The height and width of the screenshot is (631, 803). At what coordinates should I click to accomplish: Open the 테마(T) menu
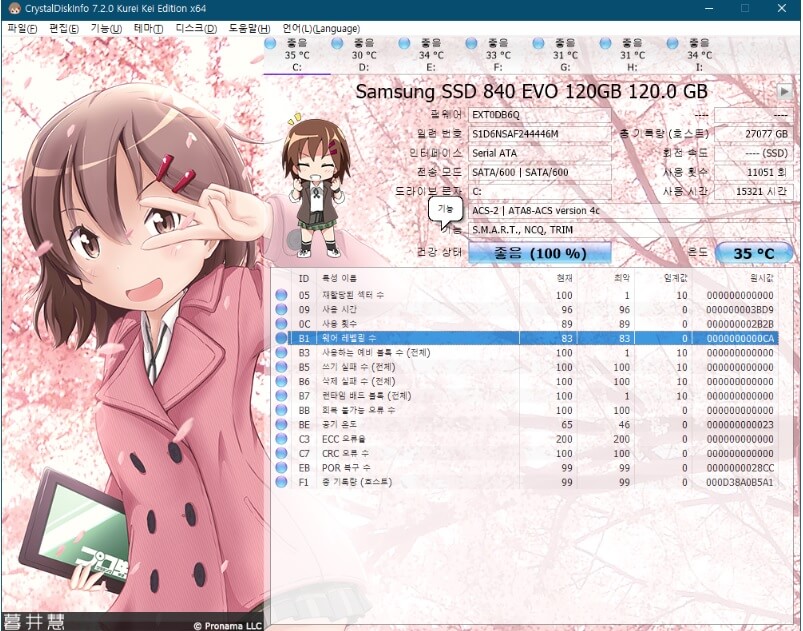click(x=148, y=29)
